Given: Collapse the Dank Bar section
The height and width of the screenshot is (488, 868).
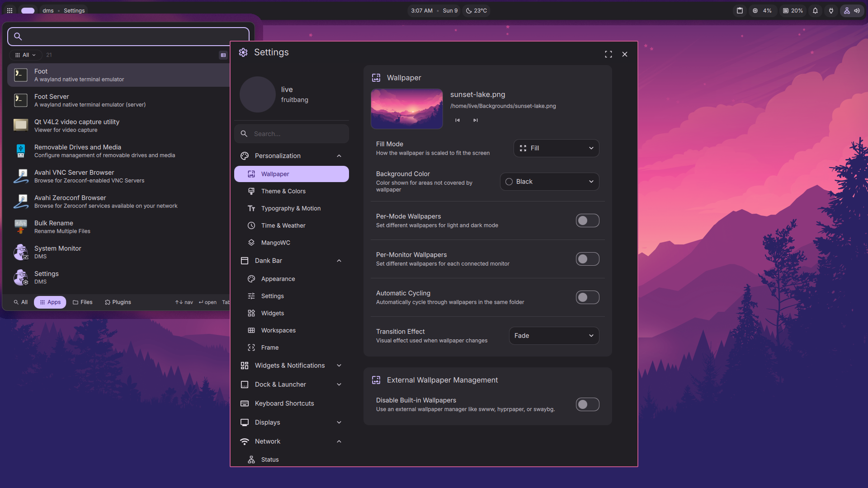Looking at the screenshot, I should tap(292, 261).
